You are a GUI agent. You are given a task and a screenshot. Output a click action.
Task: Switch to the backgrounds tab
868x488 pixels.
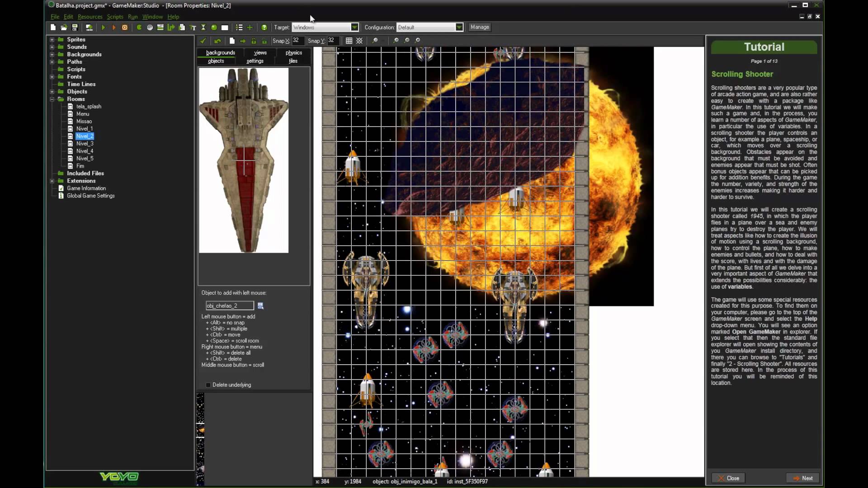coord(221,52)
